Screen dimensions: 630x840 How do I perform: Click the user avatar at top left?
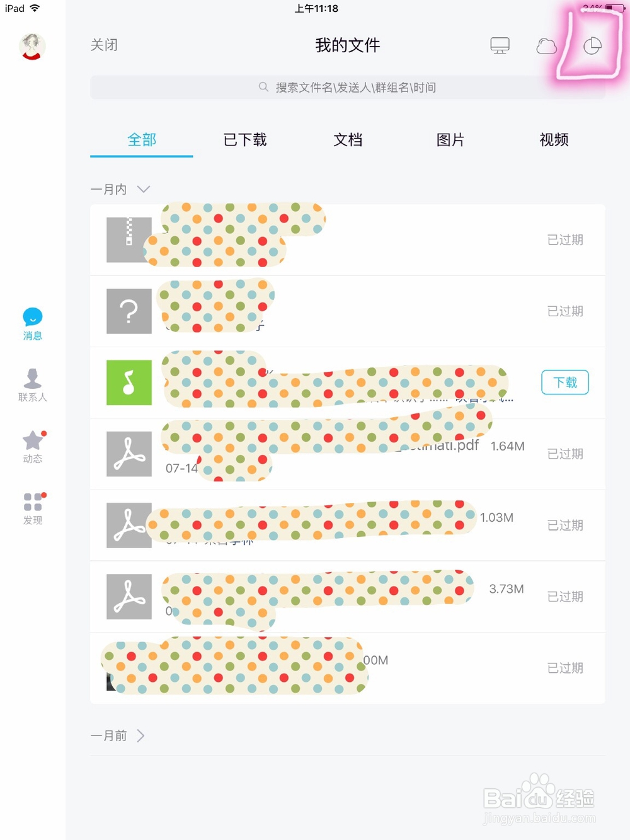coord(32,46)
